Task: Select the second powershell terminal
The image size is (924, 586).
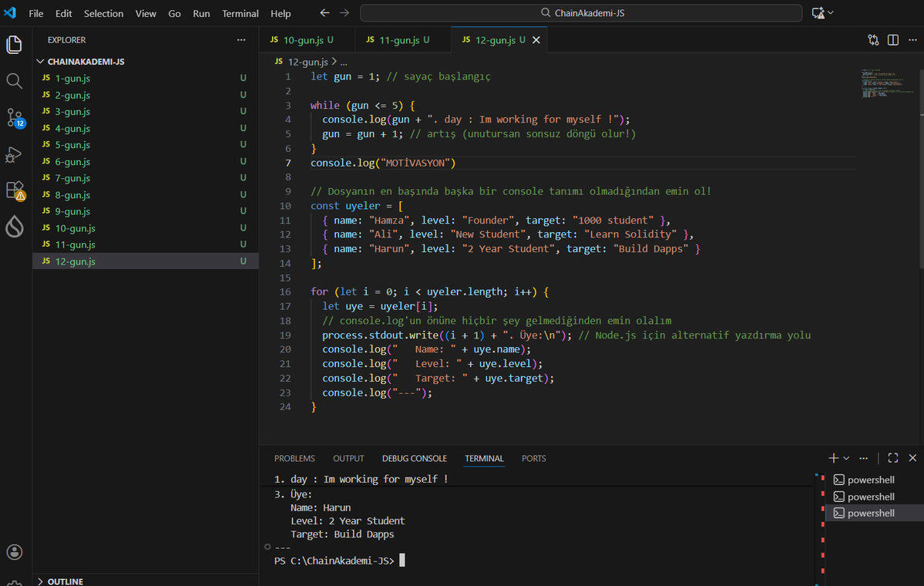Action: click(x=875, y=497)
